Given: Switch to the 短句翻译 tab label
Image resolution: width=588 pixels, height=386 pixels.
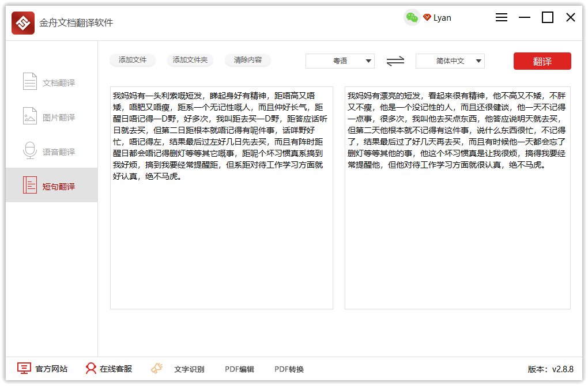Looking at the screenshot, I should 58,185.
